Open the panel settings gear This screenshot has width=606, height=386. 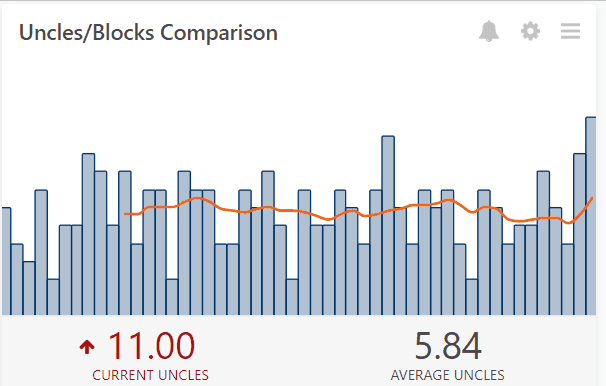click(530, 31)
